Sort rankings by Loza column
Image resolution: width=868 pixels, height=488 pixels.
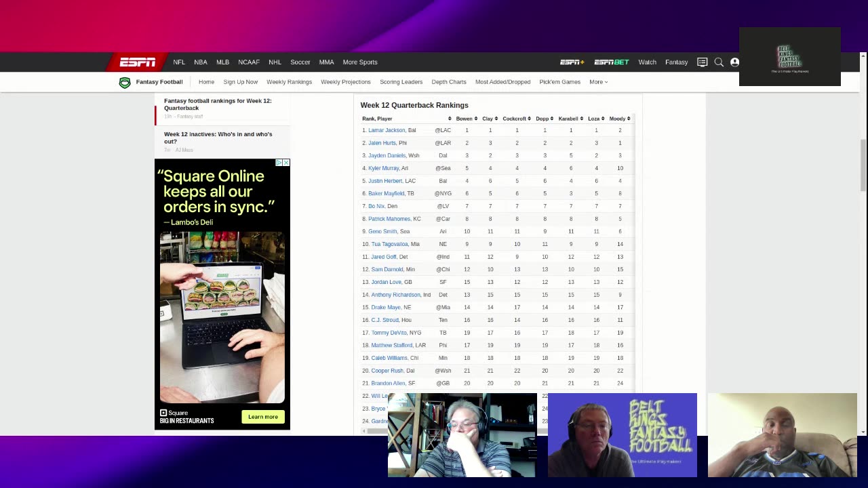(x=596, y=119)
